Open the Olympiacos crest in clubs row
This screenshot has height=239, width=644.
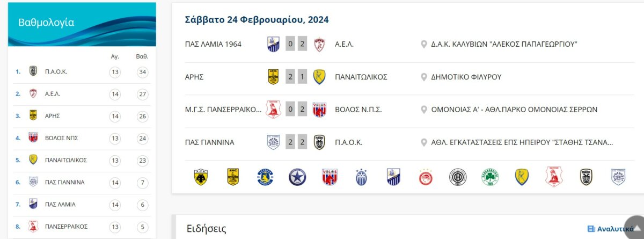426,177
